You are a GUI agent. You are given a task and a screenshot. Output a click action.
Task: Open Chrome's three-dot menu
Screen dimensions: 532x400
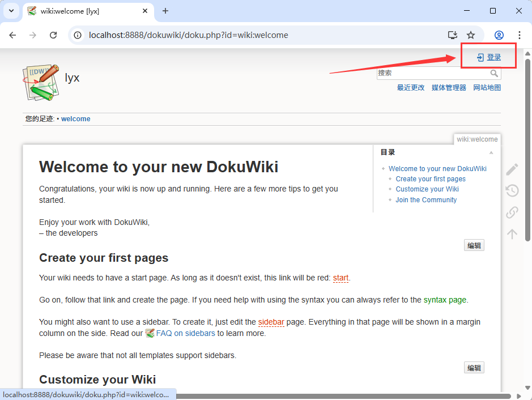[x=520, y=35]
